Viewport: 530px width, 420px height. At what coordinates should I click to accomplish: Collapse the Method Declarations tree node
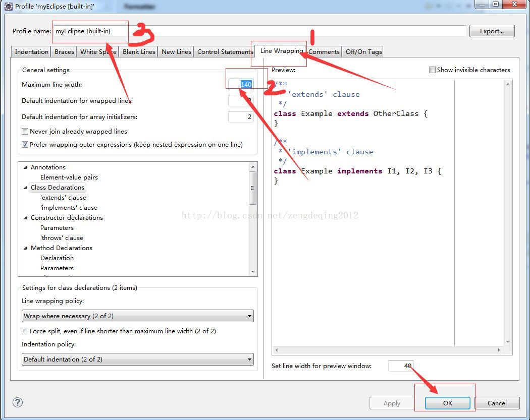(25, 248)
